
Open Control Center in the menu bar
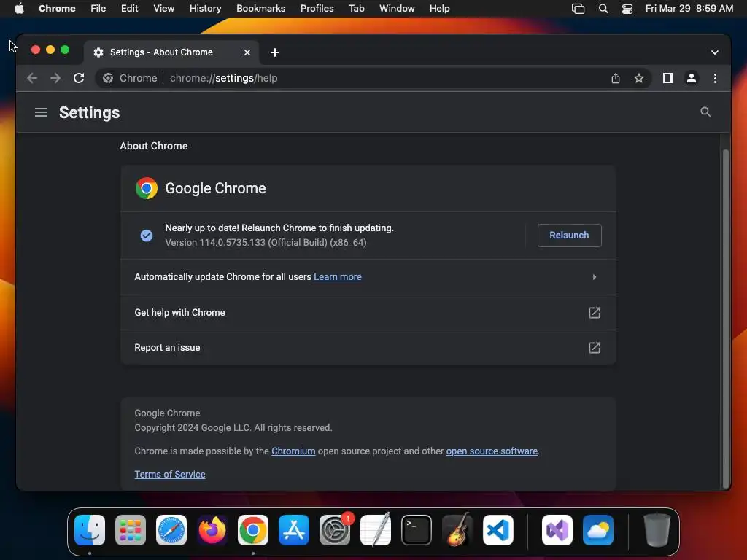coord(627,8)
